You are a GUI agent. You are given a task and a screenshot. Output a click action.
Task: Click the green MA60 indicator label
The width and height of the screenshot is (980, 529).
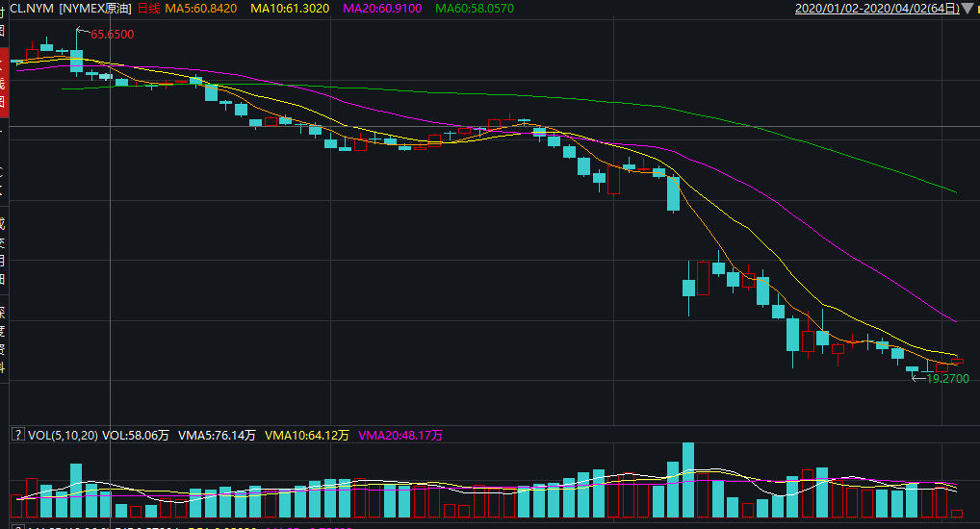point(475,9)
